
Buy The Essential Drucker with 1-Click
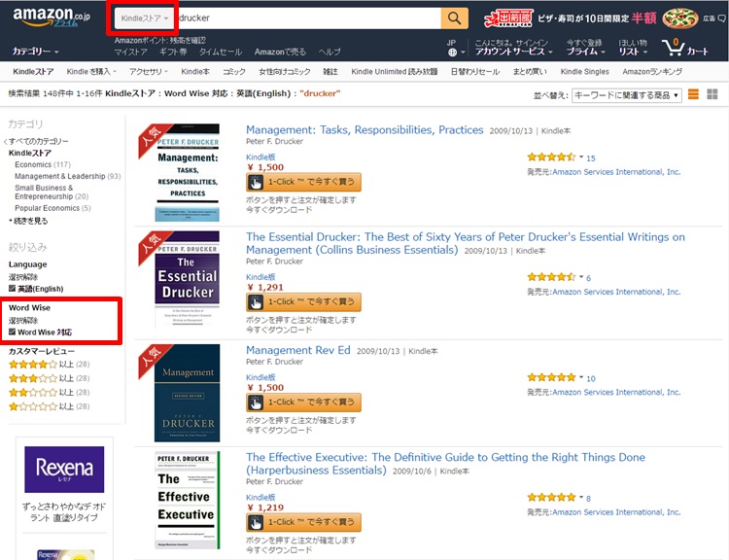click(x=303, y=301)
